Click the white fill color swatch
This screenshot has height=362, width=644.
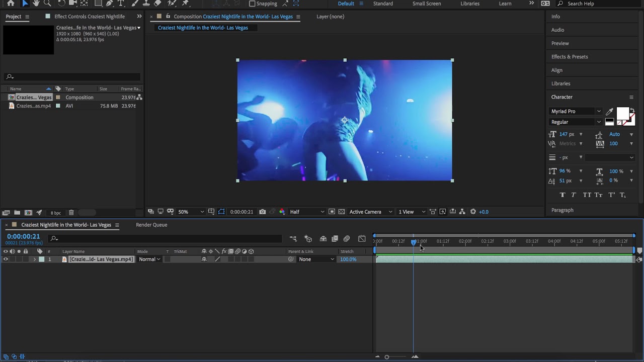coord(623,113)
